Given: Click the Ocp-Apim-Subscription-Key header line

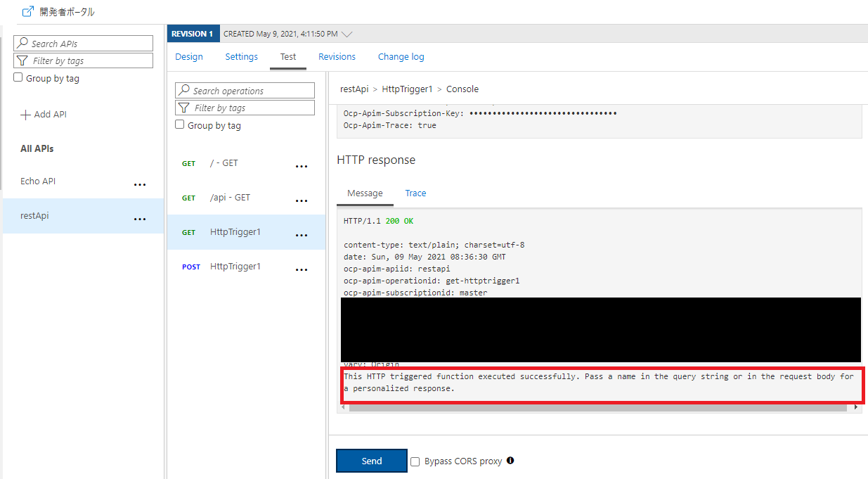Looking at the screenshot, I should [480, 113].
